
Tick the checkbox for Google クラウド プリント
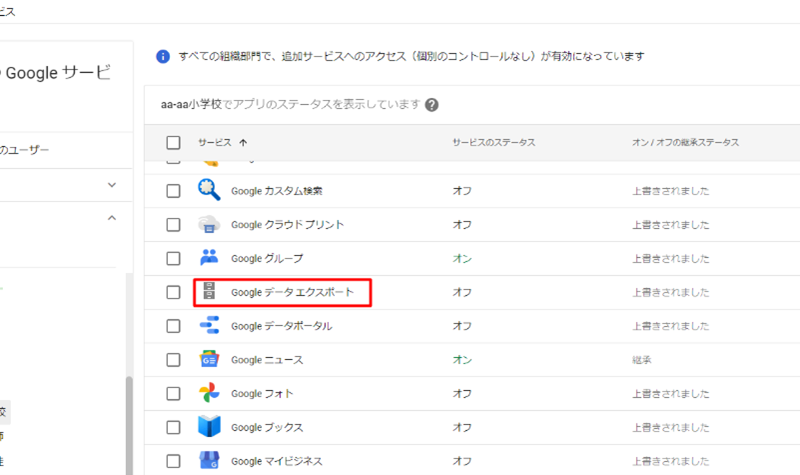click(x=173, y=224)
